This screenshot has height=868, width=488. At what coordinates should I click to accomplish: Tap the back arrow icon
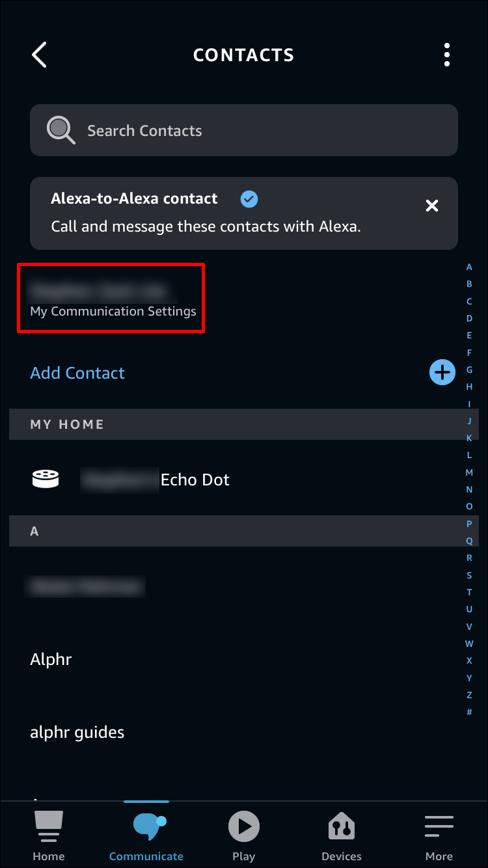(x=40, y=55)
